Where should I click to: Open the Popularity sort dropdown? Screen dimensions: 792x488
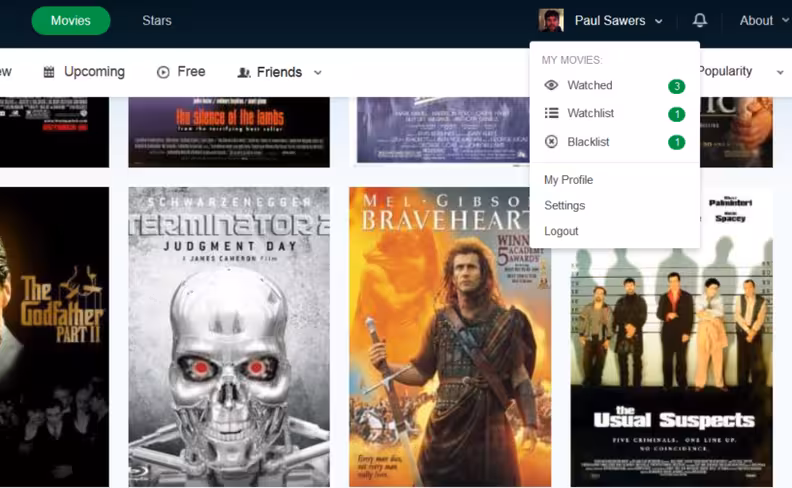[741, 71]
